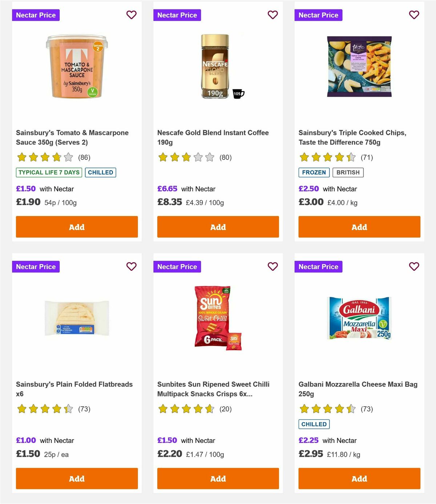Toggle the BRITISH tag on Triple Cooked Chips
Image resolution: width=436 pixels, height=504 pixels.
[348, 172]
